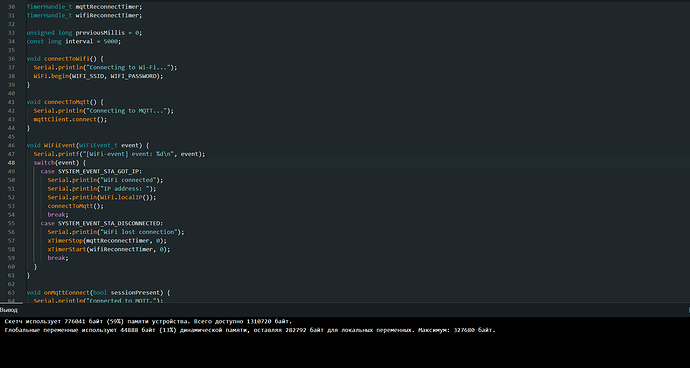Click the WiFi.begin(WIFI_SSID, WIFI_PASSWORD) line
This screenshot has width=690, height=368.
point(98,76)
